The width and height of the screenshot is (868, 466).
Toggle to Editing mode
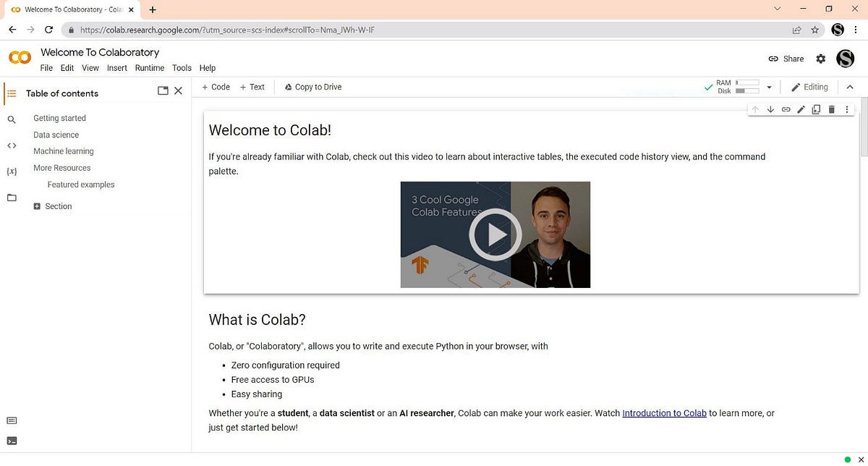(809, 87)
